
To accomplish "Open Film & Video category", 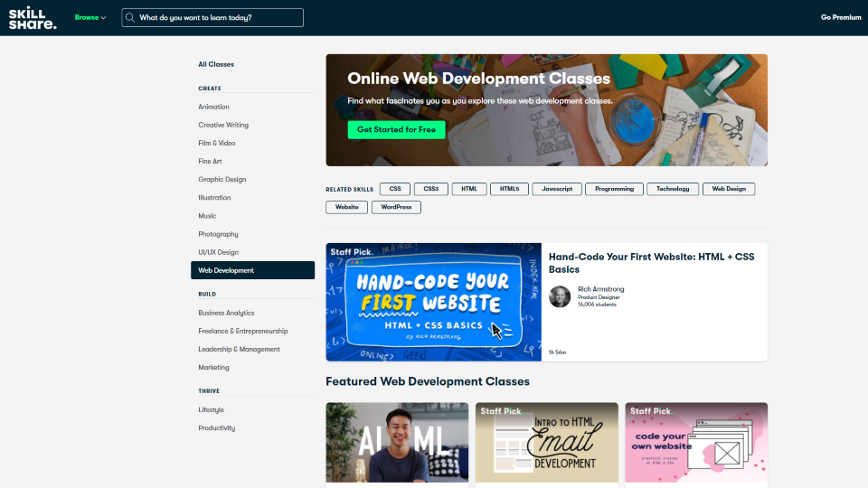I will tap(216, 144).
